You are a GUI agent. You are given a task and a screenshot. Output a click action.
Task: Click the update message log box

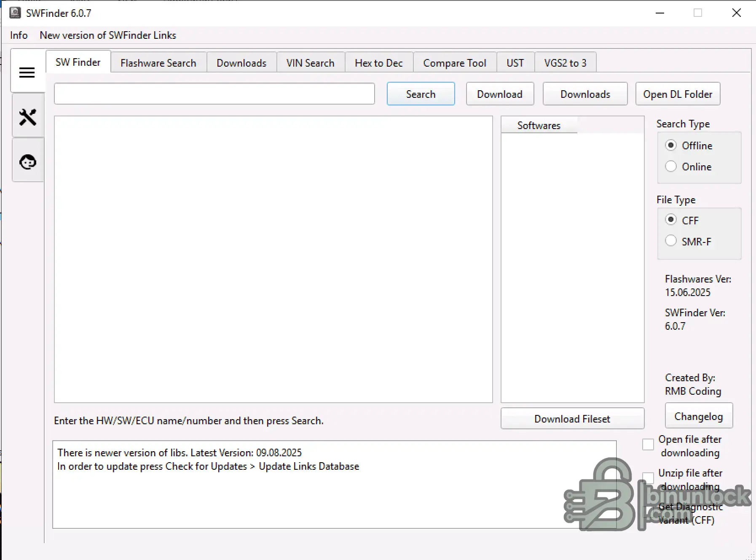335,485
